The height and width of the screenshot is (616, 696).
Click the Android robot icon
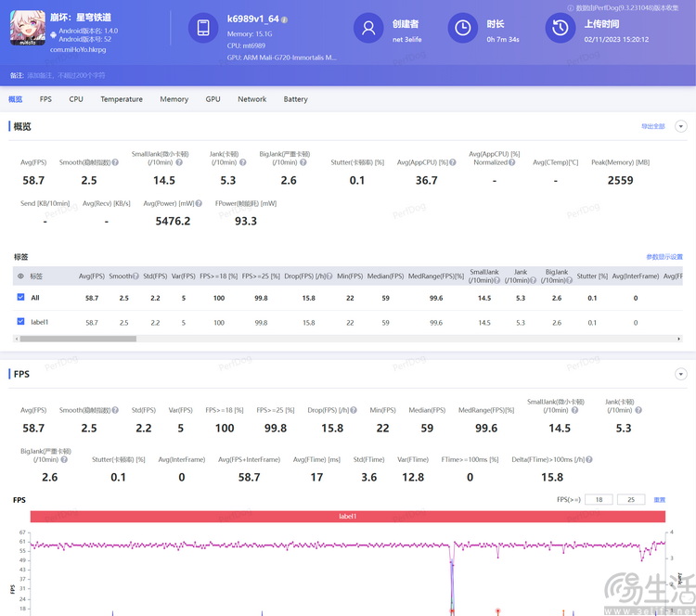tap(53, 34)
